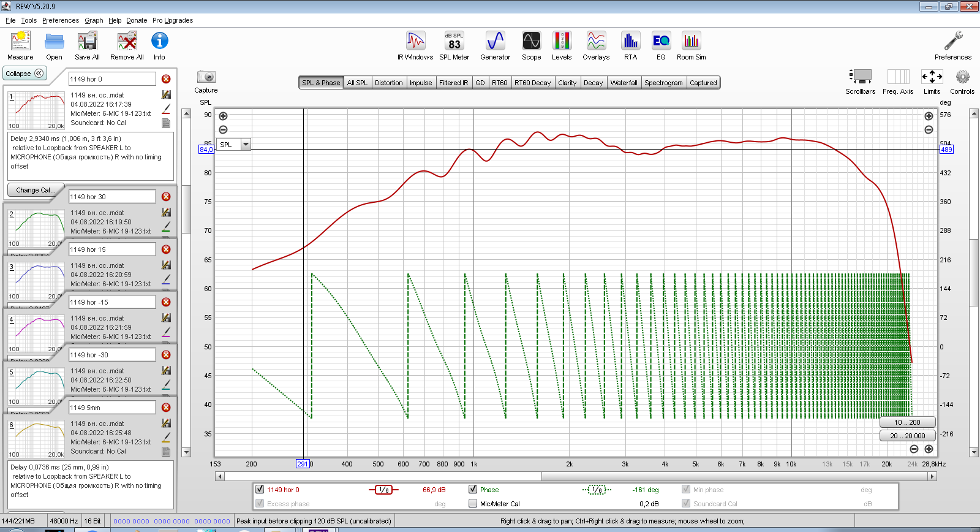Toggle the Soundcard Cal checkbox
Image resolution: width=980 pixels, height=532 pixels.
686,503
